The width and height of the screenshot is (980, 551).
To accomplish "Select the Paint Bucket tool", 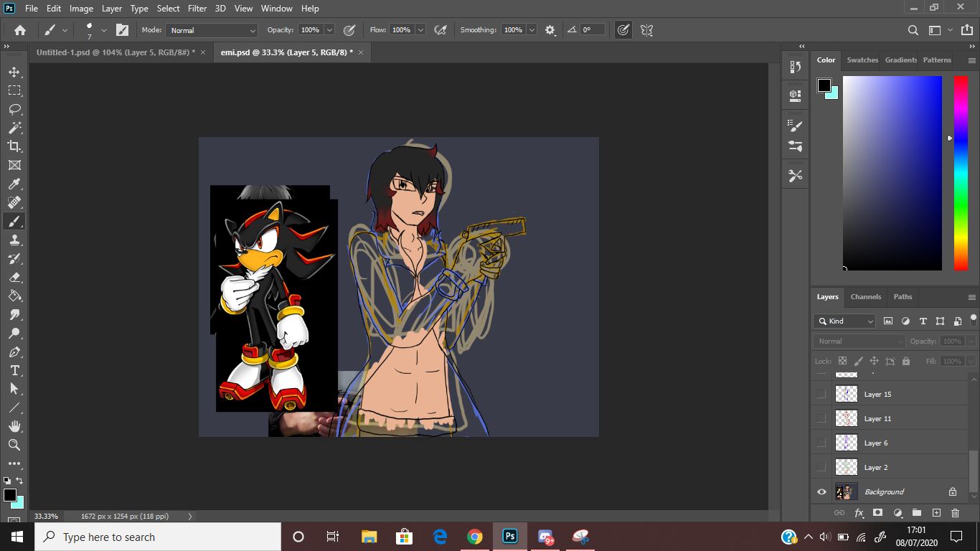I will [14, 296].
